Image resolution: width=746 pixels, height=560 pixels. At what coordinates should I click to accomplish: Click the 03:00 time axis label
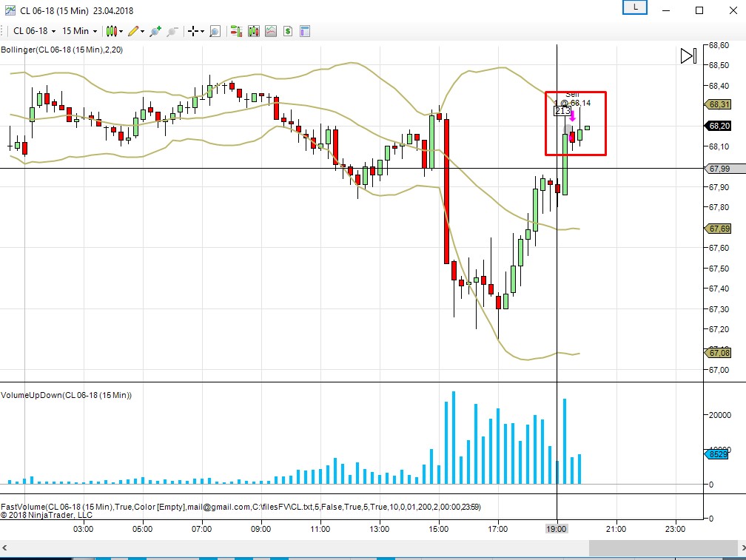[83, 529]
